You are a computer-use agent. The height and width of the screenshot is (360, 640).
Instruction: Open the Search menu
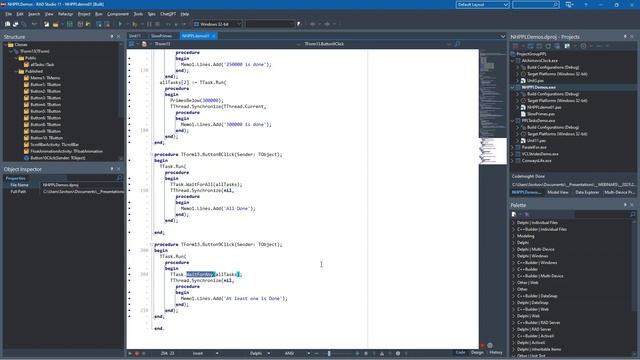(x=34, y=14)
